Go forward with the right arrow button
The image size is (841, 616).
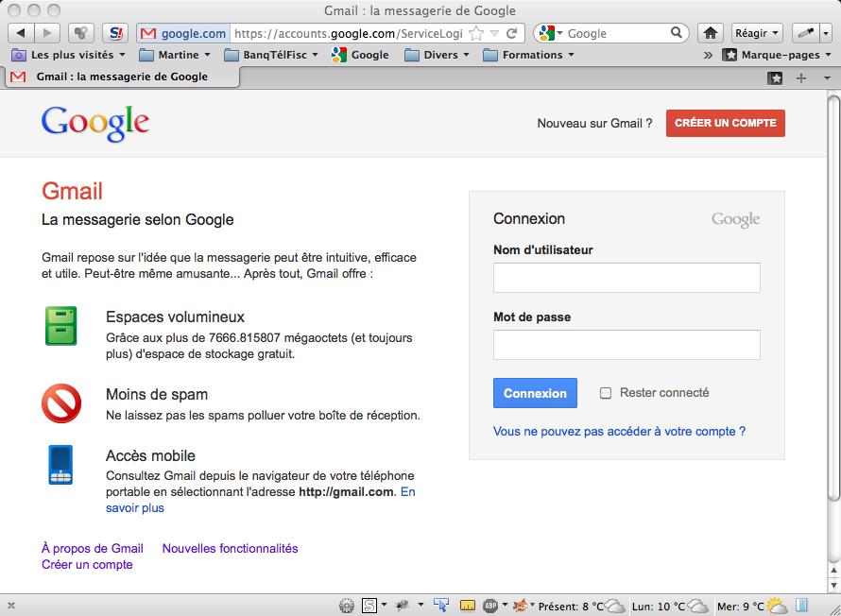[x=47, y=33]
